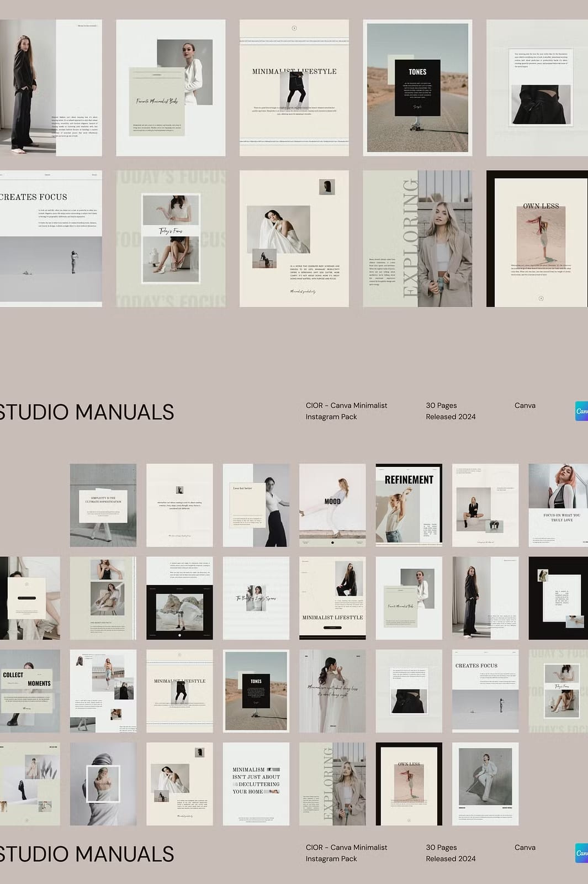588x884 pixels.
Task: Click the lower 'Canva' text label
Action: [x=525, y=847]
